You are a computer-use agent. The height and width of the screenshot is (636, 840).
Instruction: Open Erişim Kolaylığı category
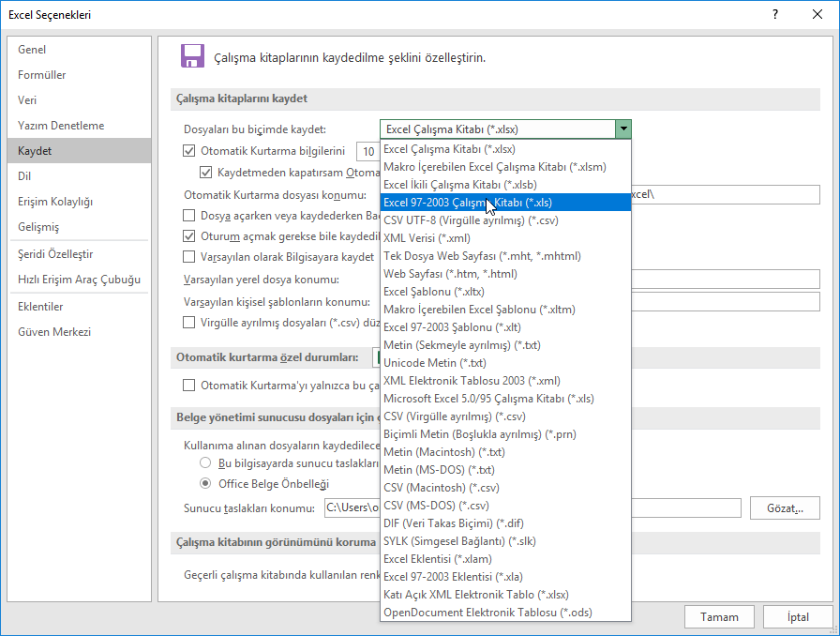click(80, 202)
